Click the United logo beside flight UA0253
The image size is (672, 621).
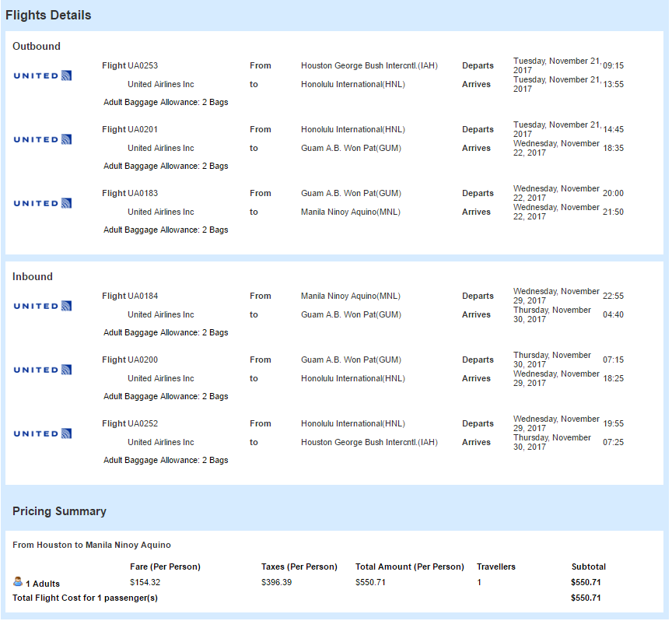43,75
